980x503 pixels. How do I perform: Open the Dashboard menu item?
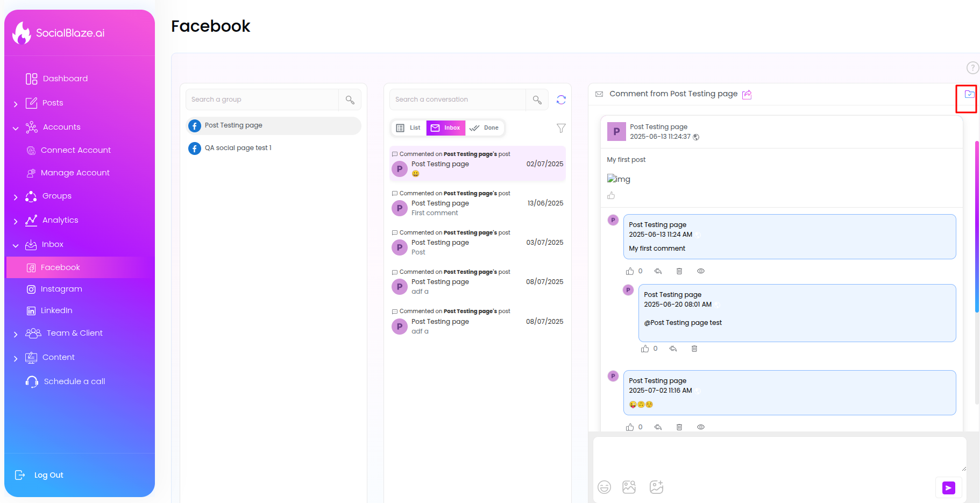65,79
